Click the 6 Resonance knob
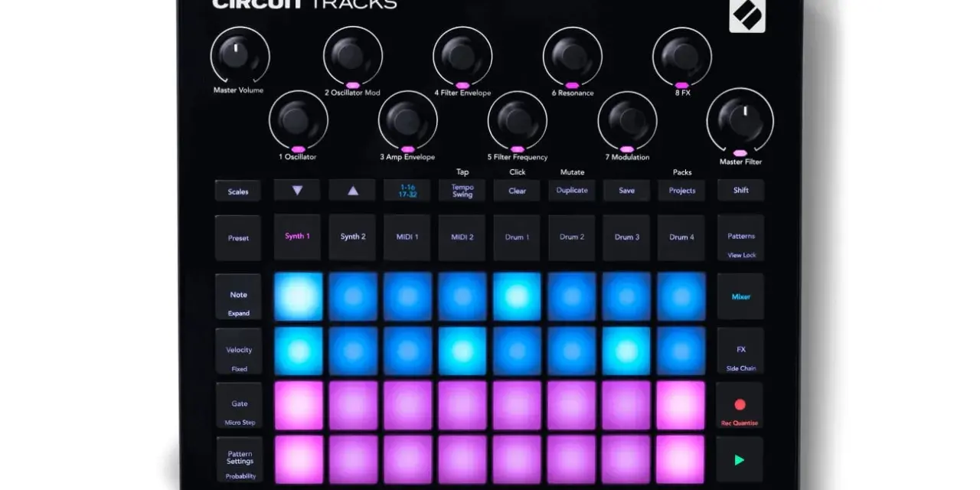The height and width of the screenshot is (490, 980). tap(573, 55)
